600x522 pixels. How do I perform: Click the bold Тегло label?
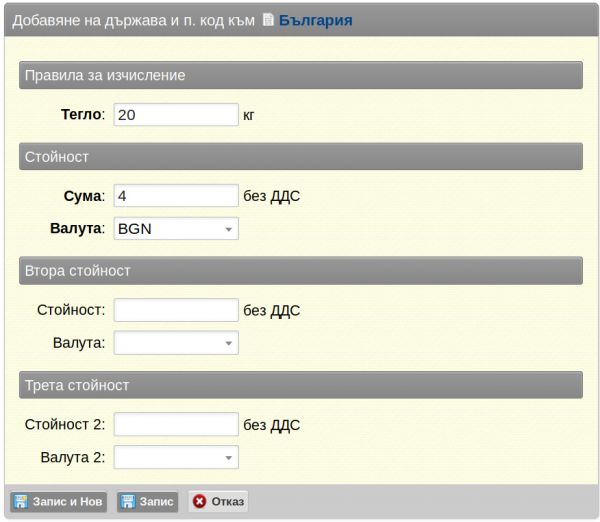click(x=83, y=115)
